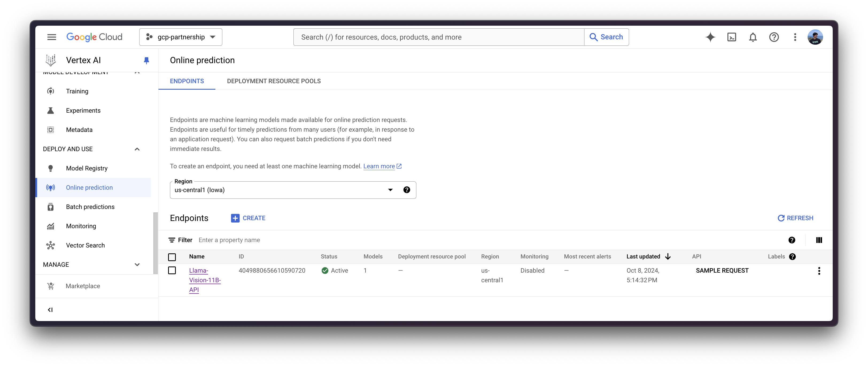Click the Model Registry icon
The image size is (868, 366).
coord(50,168)
